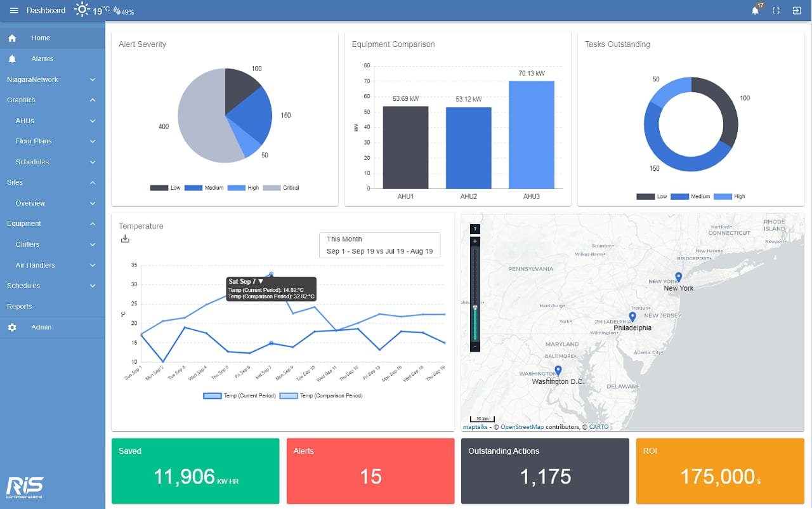Toggle Temp (Comparison Period) legend series

[x=320, y=395]
